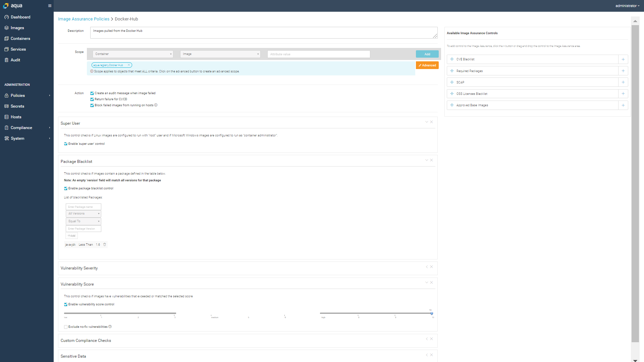Click the Services icon in sidebar
Image resolution: width=644 pixels, height=362 pixels.
pyautogui.click(x=6, y=49)
